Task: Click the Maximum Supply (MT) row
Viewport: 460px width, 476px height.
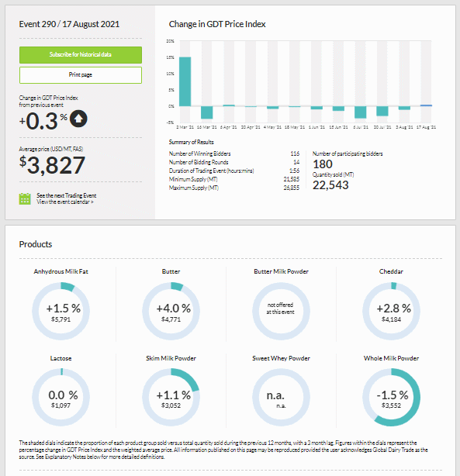Action: point(234,188)
